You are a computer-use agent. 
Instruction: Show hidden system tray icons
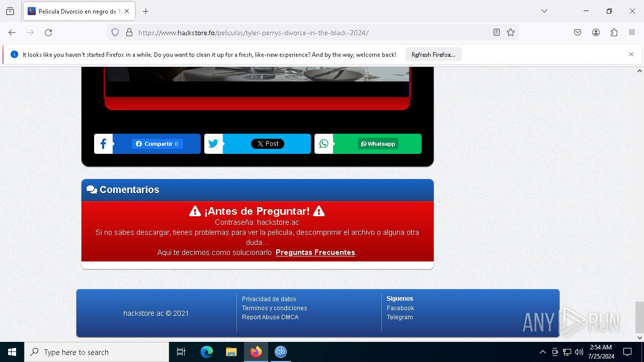click(542, 352)
